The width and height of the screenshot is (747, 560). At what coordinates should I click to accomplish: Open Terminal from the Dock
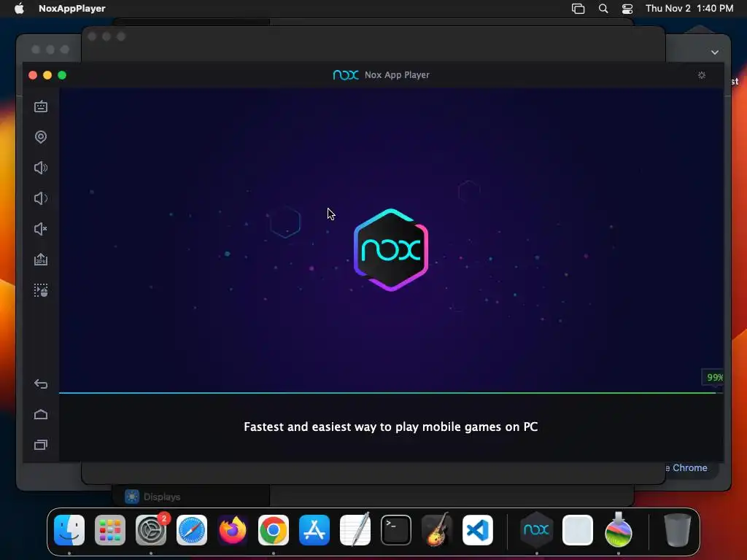(396, 529)
